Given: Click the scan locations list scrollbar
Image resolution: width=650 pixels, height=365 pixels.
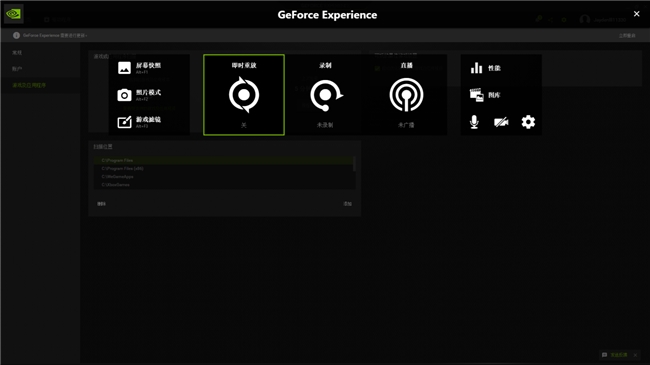Looking at the screenshot, I should 354,163.
